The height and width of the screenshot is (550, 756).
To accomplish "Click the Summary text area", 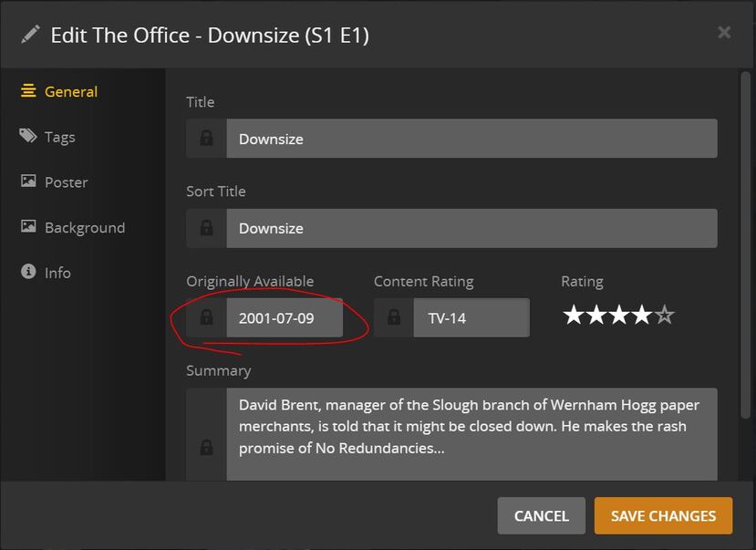I will tap(472, 434).
